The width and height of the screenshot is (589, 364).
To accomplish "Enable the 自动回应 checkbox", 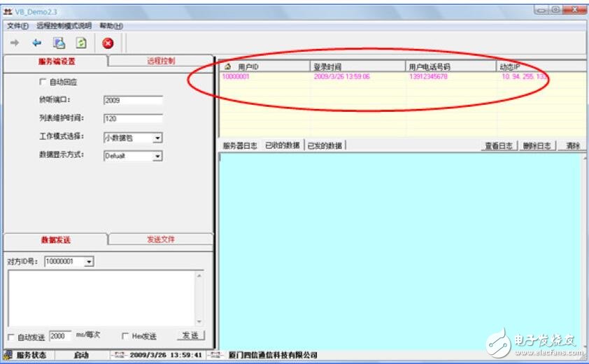I will click(43, 82).
